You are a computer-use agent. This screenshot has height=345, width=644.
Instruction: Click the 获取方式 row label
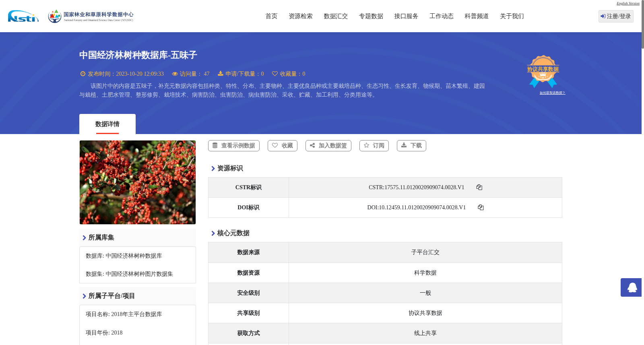248,333
